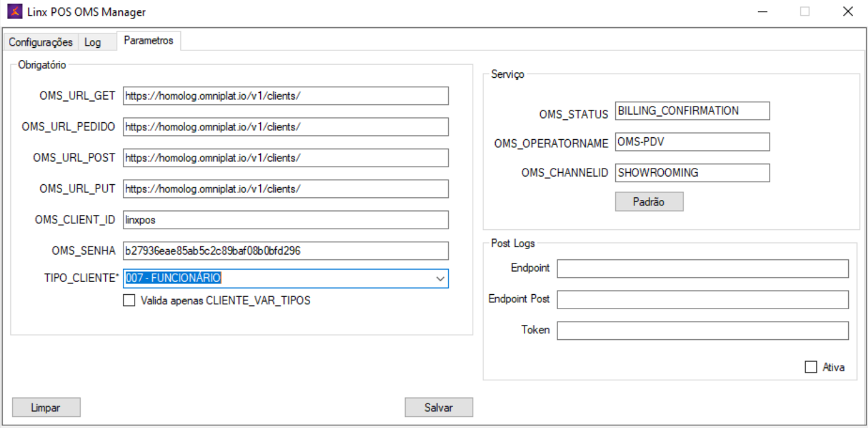Click the Post Logs Token field

pyautogui.click(x=702, y=330)
